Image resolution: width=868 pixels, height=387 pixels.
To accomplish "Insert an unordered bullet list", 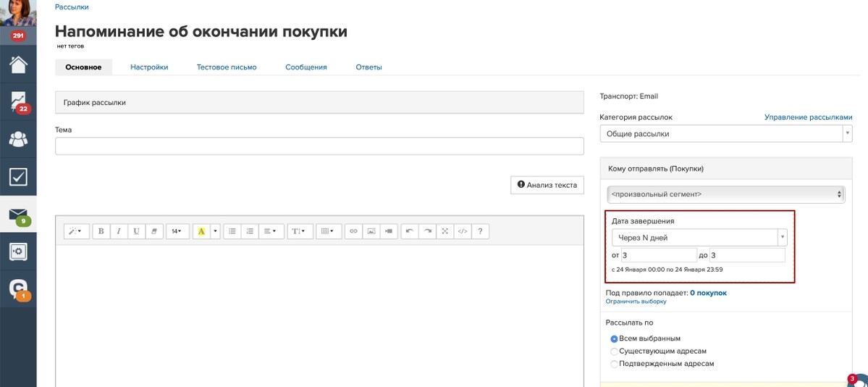I will tap(232, 231).
